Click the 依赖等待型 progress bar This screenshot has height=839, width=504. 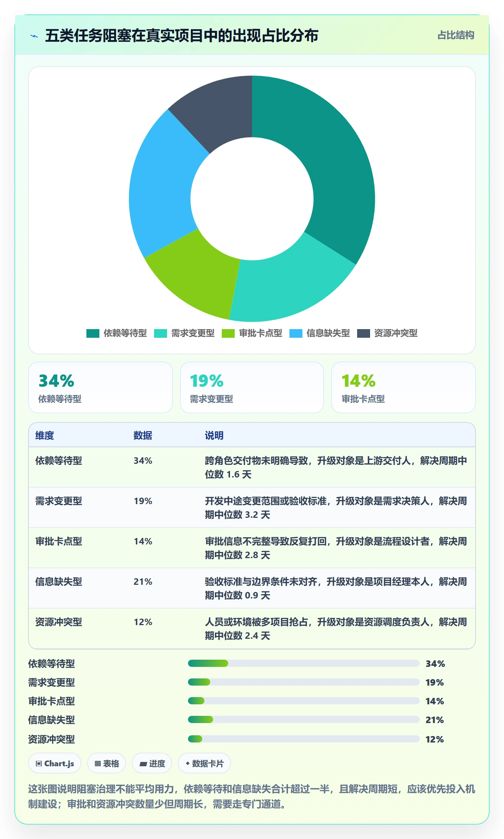304,663
